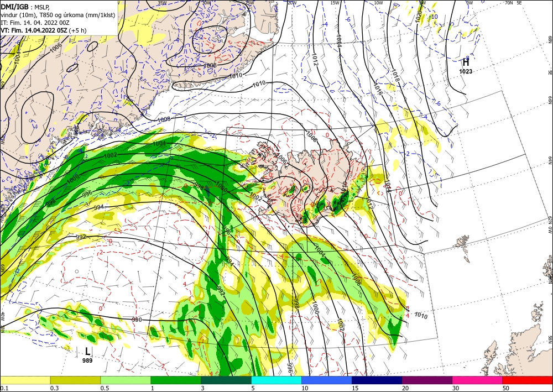The height and width of the screenshot is (392, 553).
Task: Click the '1018' isobar label
Action: tap(395, 75)
